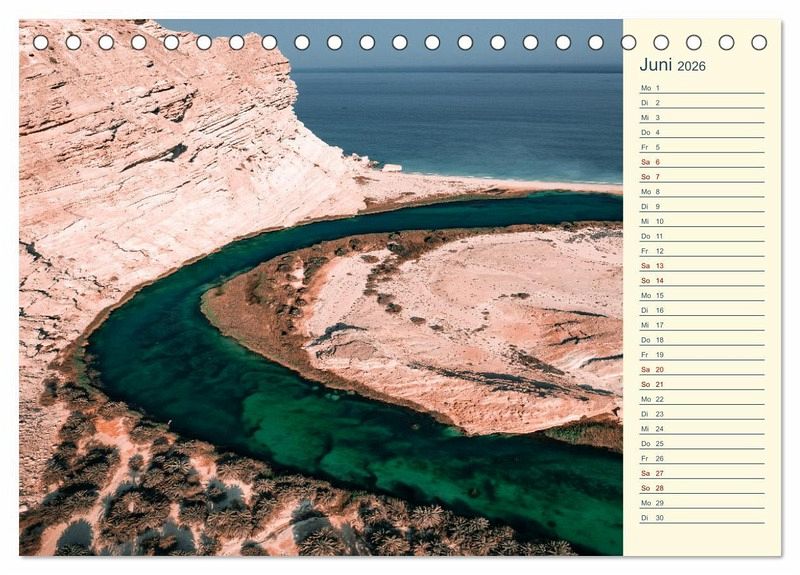
Task: Click the Sa 13 entry line
Action: [x=701, y=266]
